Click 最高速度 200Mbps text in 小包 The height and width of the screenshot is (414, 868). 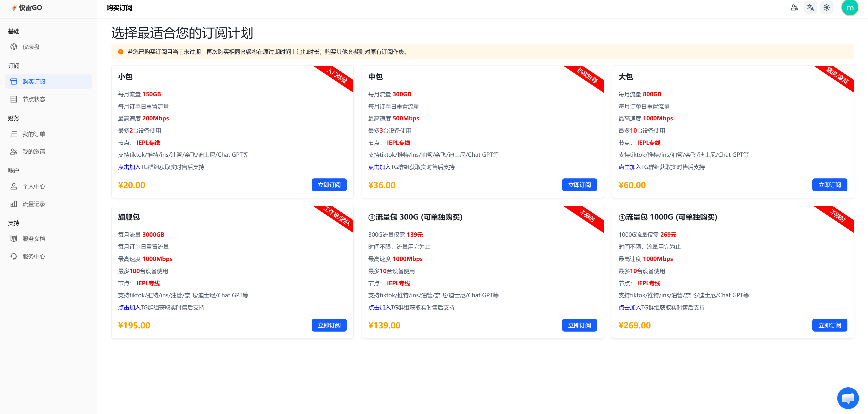click(x=144, y=119)
